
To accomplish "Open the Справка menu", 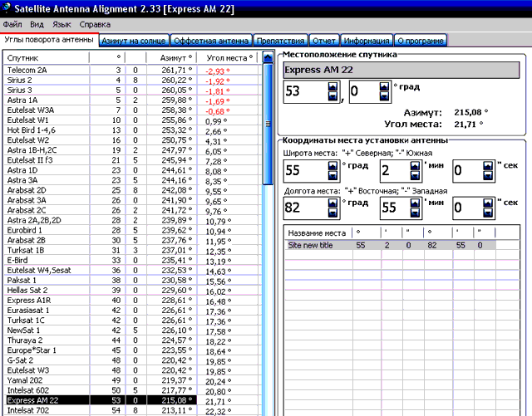I will (x=95, y=24).
